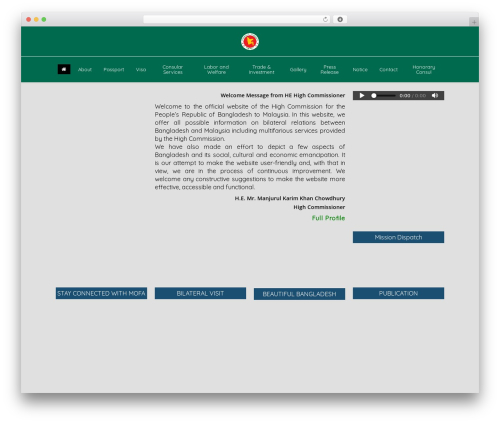
Task: Click the browser address bar
Action: point(236,19)
